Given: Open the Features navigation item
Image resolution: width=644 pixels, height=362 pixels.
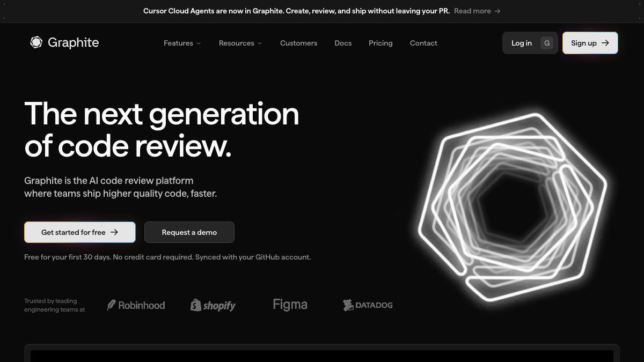Looking at the screenshot, I should (x=178, y=43).
